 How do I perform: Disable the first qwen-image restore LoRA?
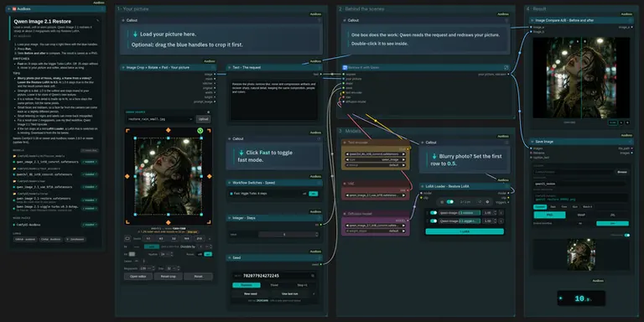(434, 213)
